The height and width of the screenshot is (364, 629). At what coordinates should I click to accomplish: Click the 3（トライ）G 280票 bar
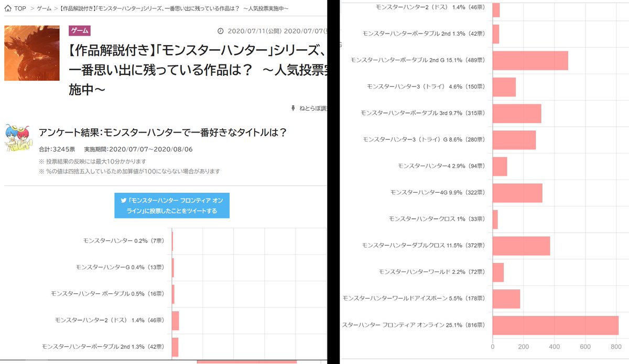point(514,140)
